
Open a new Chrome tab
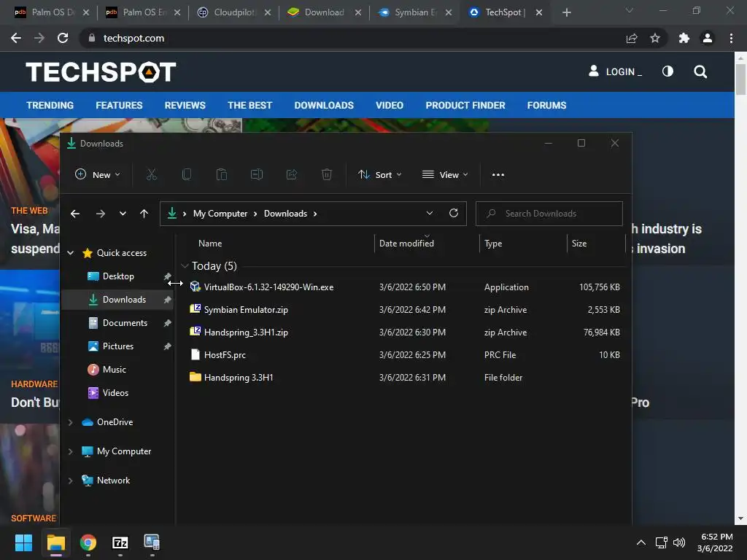(566, 12)
